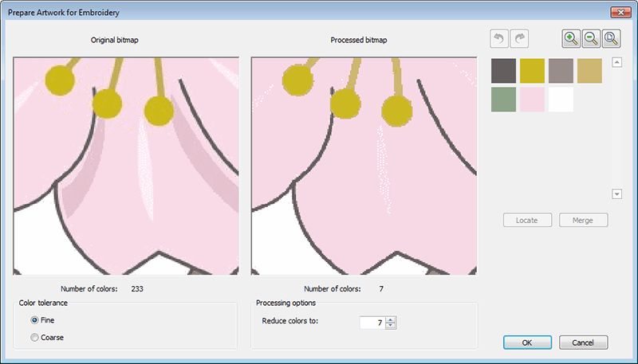Click the processed bitmap preview image

pos(364,166)
